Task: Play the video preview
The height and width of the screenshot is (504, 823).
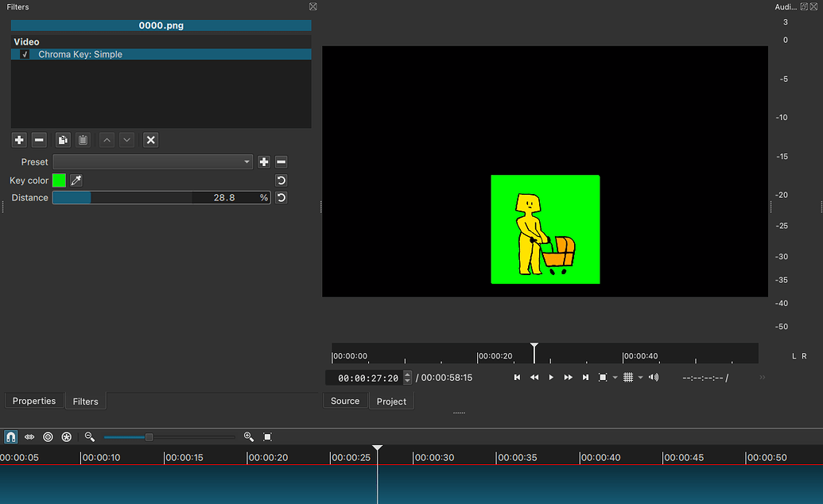Action: click(x=551, y=378)
